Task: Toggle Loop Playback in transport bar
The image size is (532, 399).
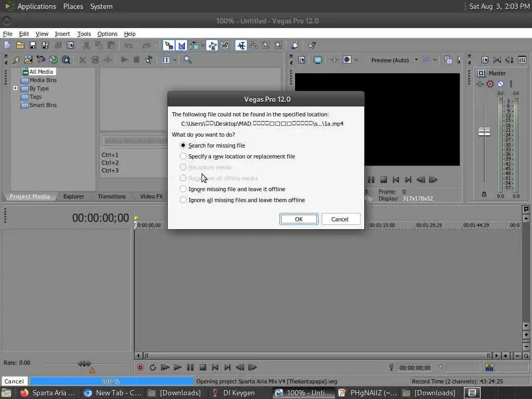Action: (x=153, y=367)
